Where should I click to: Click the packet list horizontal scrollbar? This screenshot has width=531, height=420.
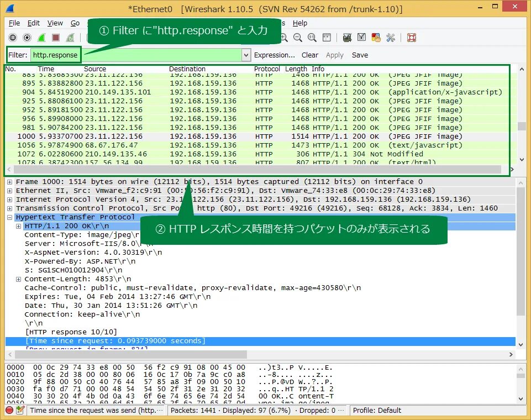tap(257, 169)
